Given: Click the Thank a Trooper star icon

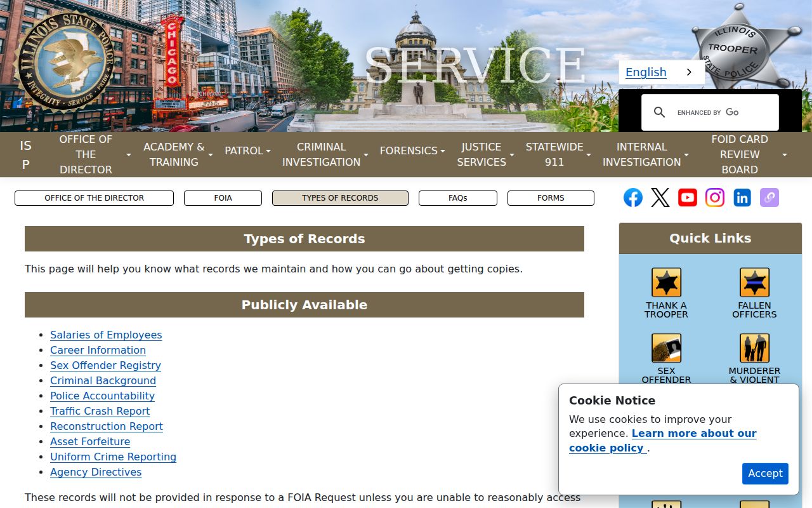Looking at the screenshot, I should 666,283.
